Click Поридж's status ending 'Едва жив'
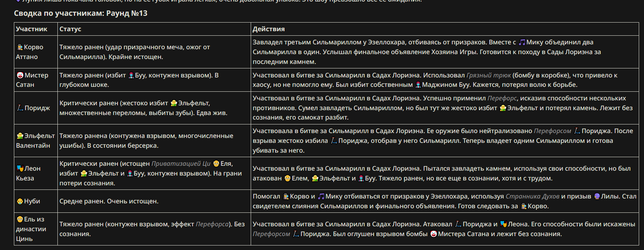The image size is (644, 250). pos(212,113)
